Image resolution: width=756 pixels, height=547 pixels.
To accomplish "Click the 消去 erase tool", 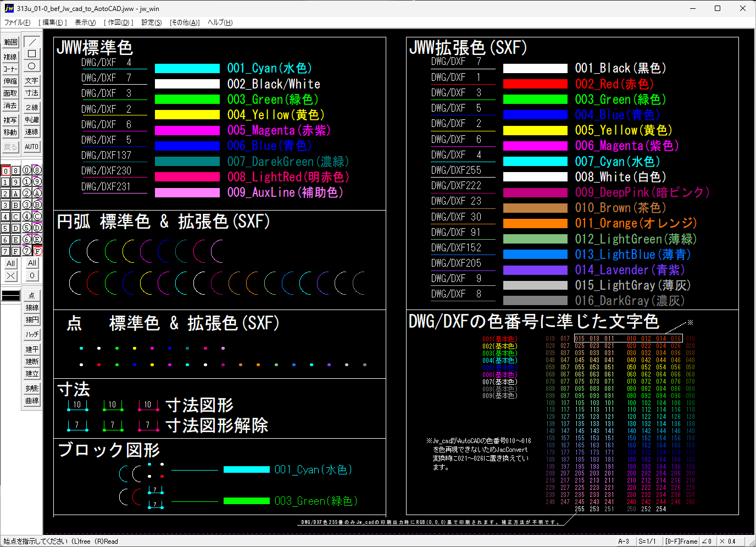I will (10, 106).
